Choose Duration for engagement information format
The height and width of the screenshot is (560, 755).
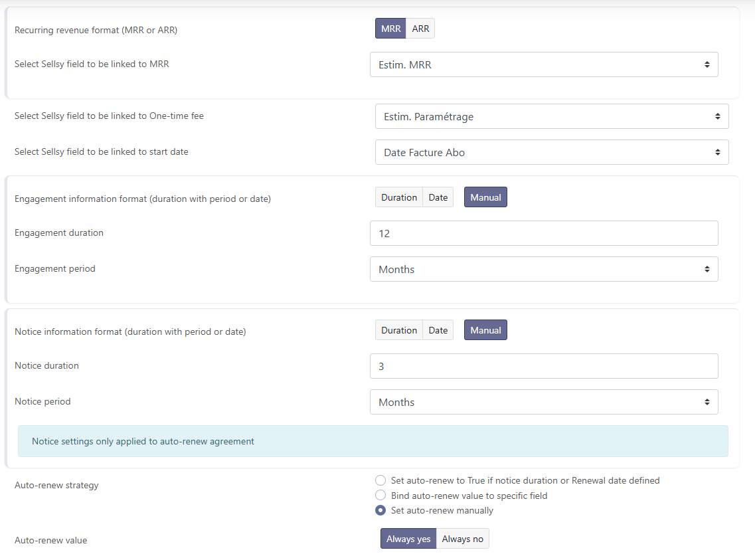(399, 197)
